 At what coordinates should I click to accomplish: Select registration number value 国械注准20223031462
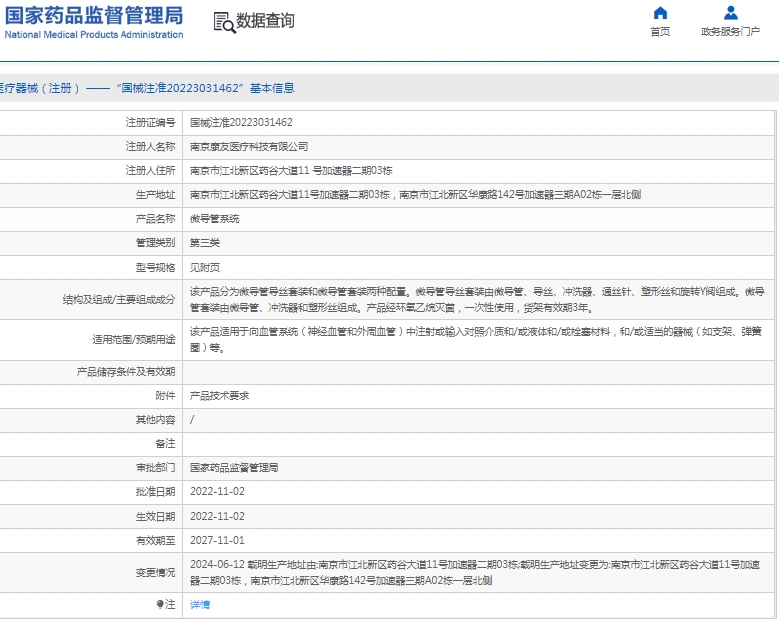pyautogui.click(x=241, y=122)
